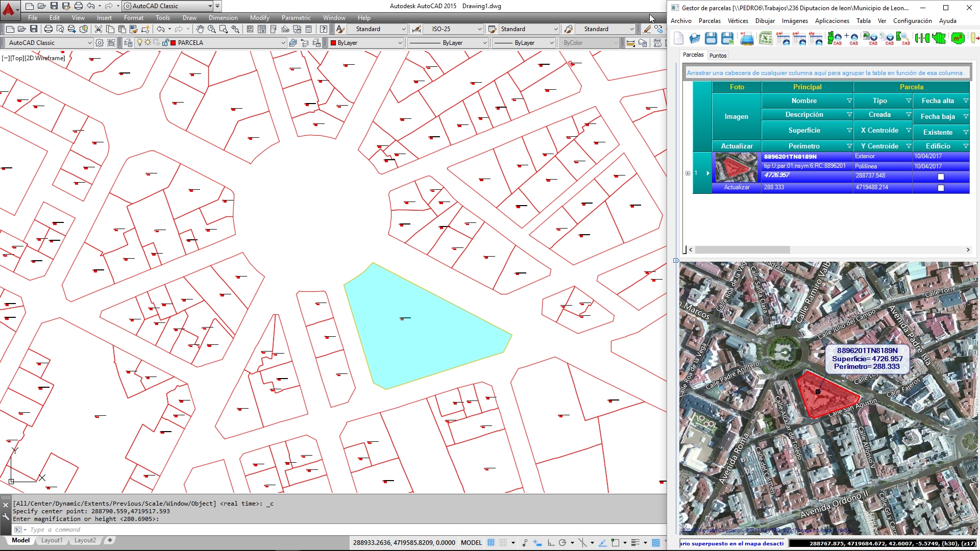Click Save icon in AutoCAD quick access toolbar

point(54,6)
